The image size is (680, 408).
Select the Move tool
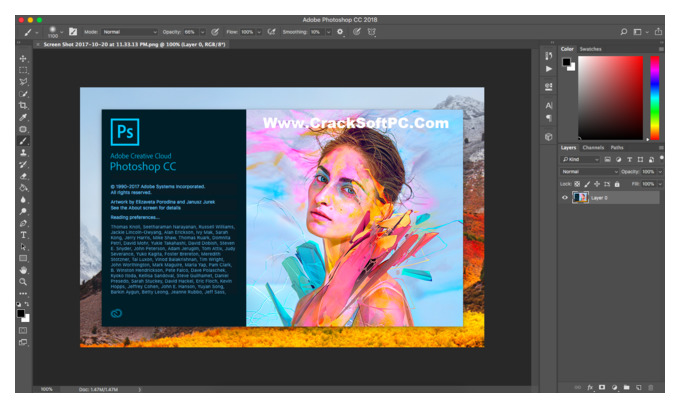[x=23, y=59]
